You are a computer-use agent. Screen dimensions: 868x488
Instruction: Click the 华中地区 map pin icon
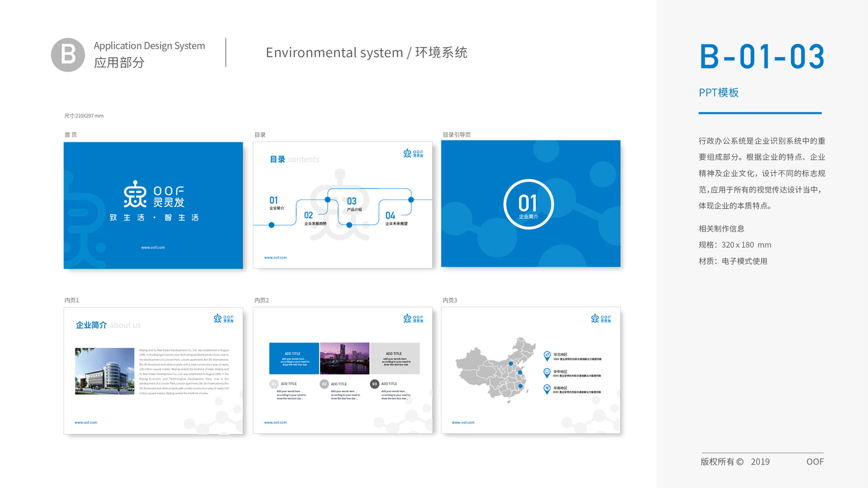(x=547, y=373)
